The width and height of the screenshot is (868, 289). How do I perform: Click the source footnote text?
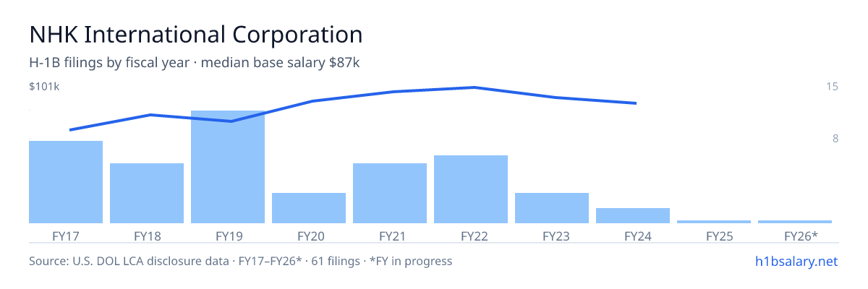click(240, 261)
